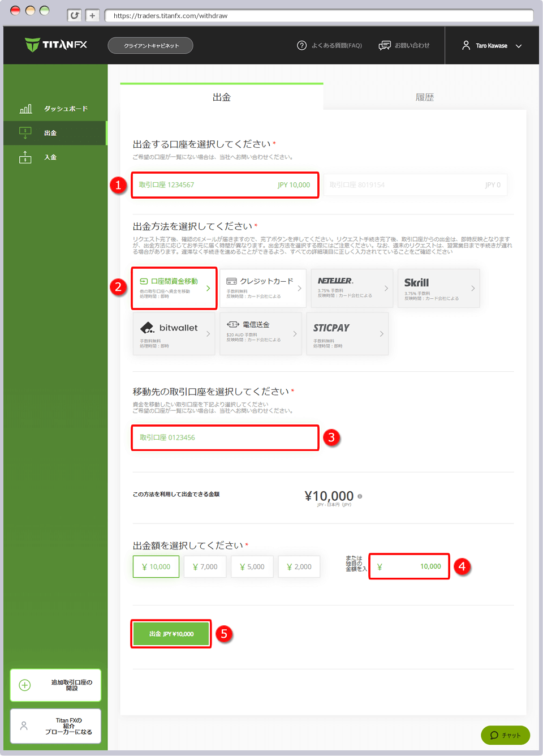543x756 pixels.
Task: Select the ¥2,000 preset amount
Action: pyautogui.click(x=299, y=566)
